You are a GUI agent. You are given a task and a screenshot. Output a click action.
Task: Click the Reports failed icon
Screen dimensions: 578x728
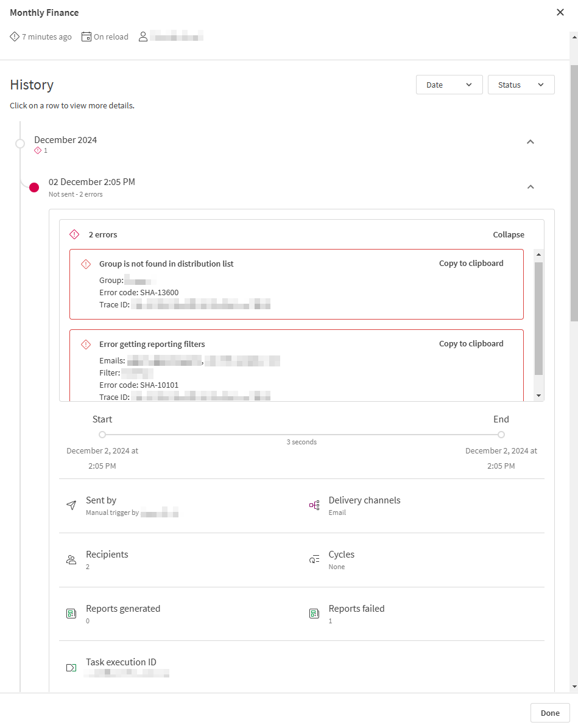point(314,614)
